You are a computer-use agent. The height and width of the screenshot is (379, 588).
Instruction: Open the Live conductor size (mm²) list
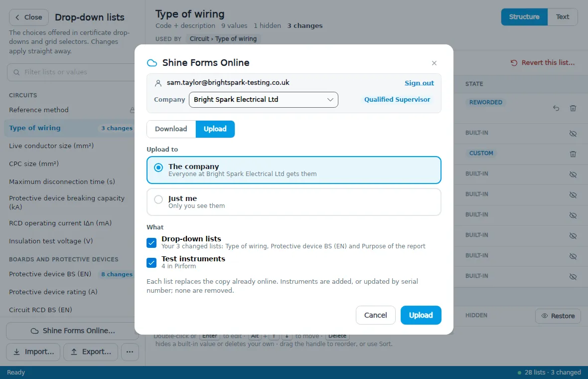tap(71, 146)
